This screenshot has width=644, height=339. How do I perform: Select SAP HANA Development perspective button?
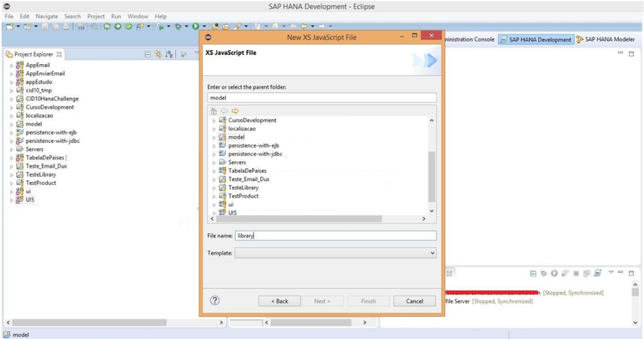(x=536, y=40)
